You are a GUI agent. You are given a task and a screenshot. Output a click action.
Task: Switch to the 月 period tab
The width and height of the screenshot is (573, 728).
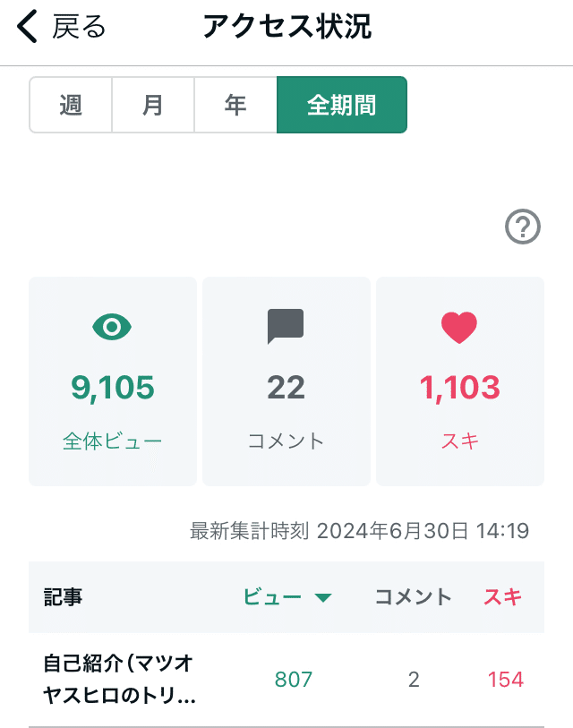pos(152,104)
